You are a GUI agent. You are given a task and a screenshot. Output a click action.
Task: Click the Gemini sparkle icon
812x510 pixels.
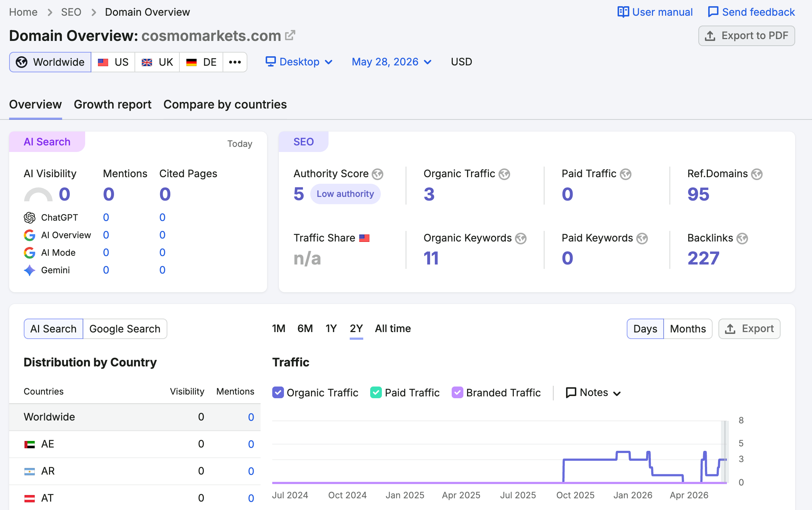[x=30, y=270]
